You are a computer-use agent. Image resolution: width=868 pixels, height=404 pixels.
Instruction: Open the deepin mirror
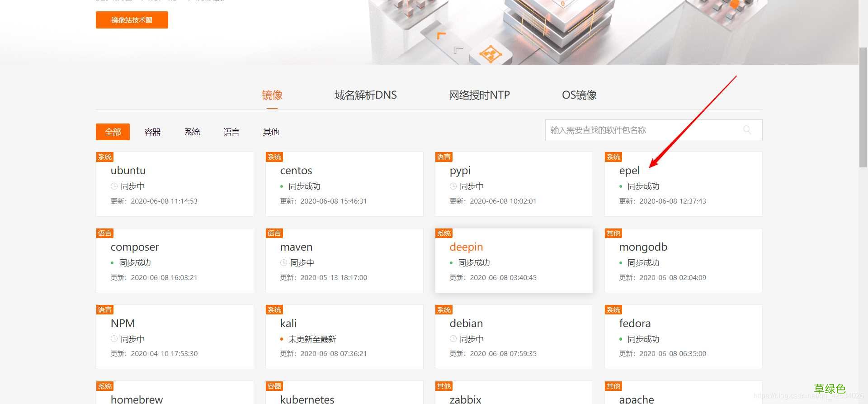click(466, 247)
